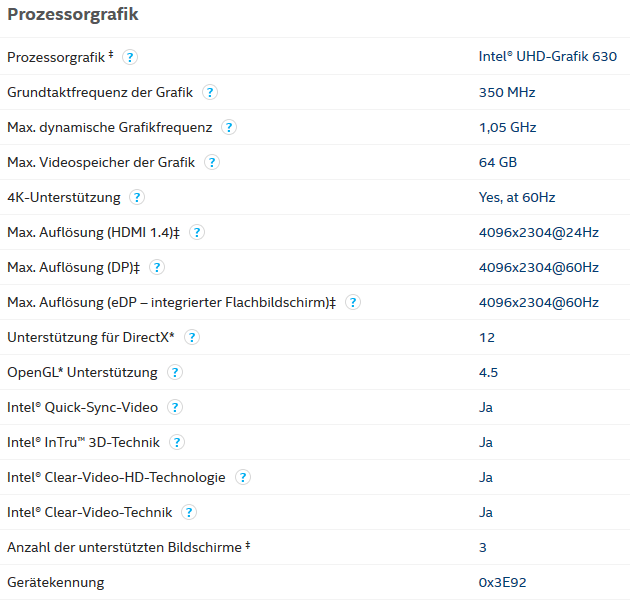Show tooltip for Max. Auflösung (HDMI 1.4)

pos(197,232)
